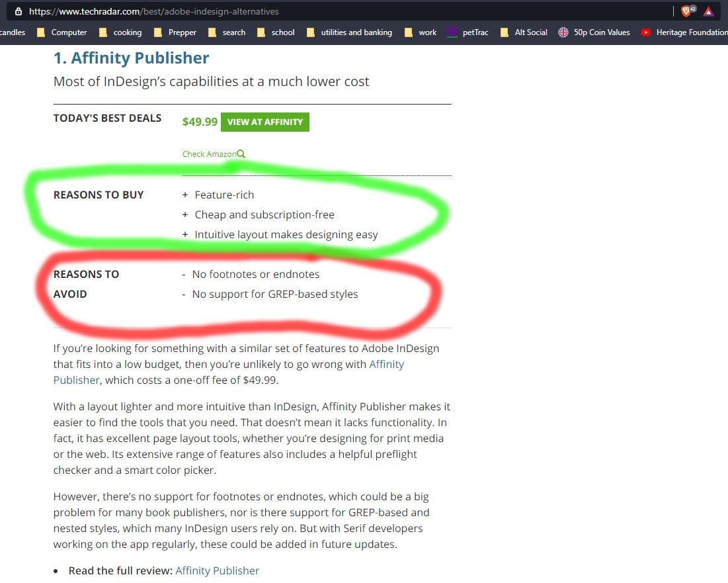Open utilities and banking bookmarks folder
Viewport: 728px width, 583px height.
point(349,32)
